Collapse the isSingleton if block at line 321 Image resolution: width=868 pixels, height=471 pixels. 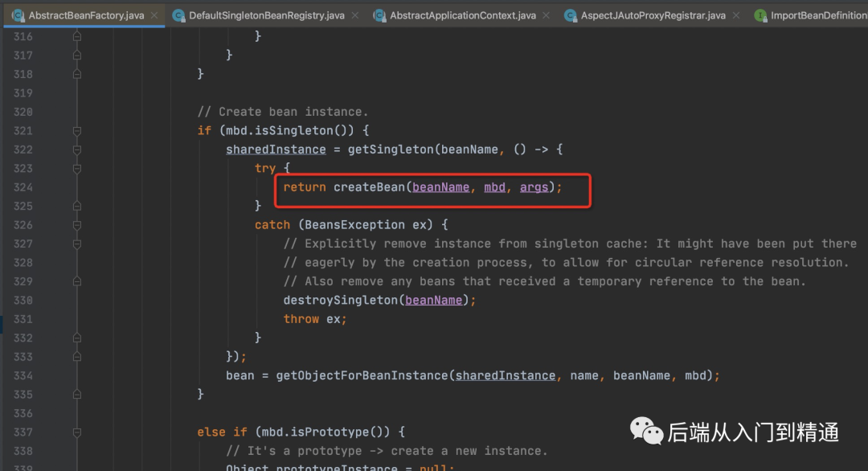click(x=77, y=131)
